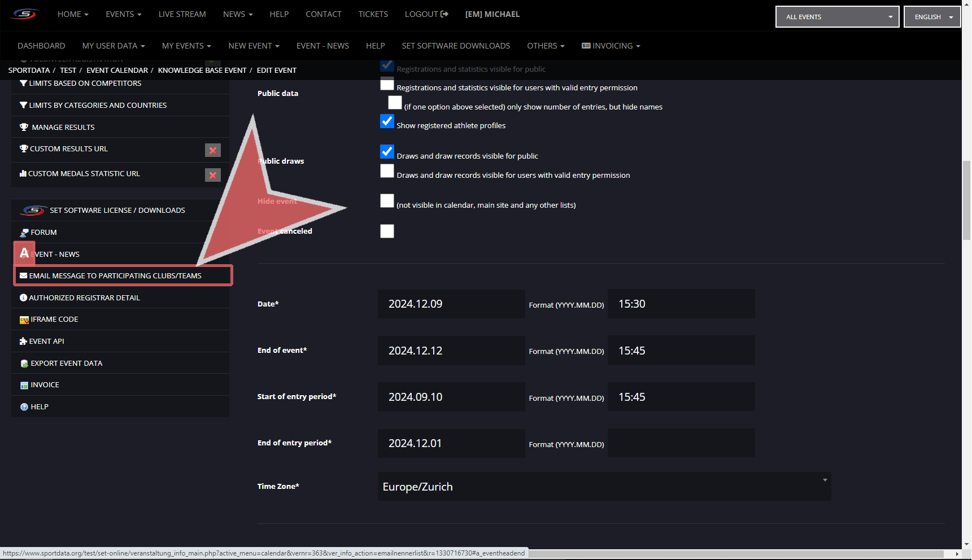Expand the Others menu
Viewport: 972px width, 560px height.
click(546, 46)
